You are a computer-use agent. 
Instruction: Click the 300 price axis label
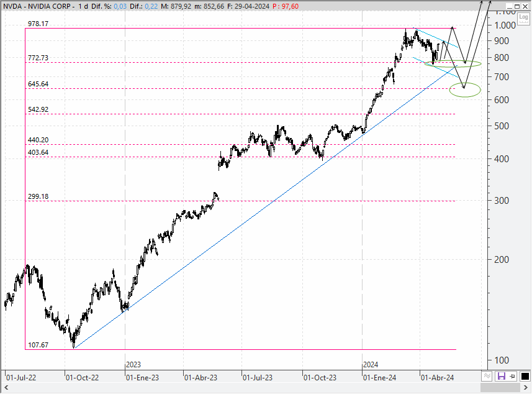(x=502, y=201)
